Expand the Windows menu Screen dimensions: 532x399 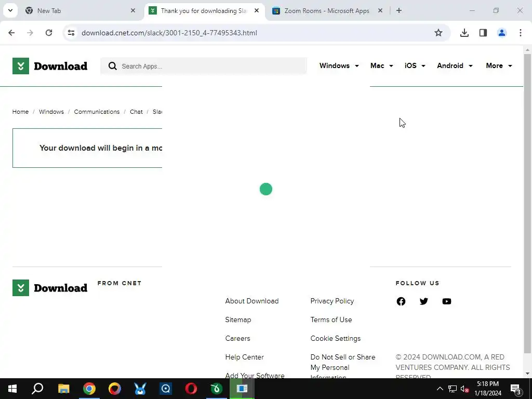coord(339,66)
